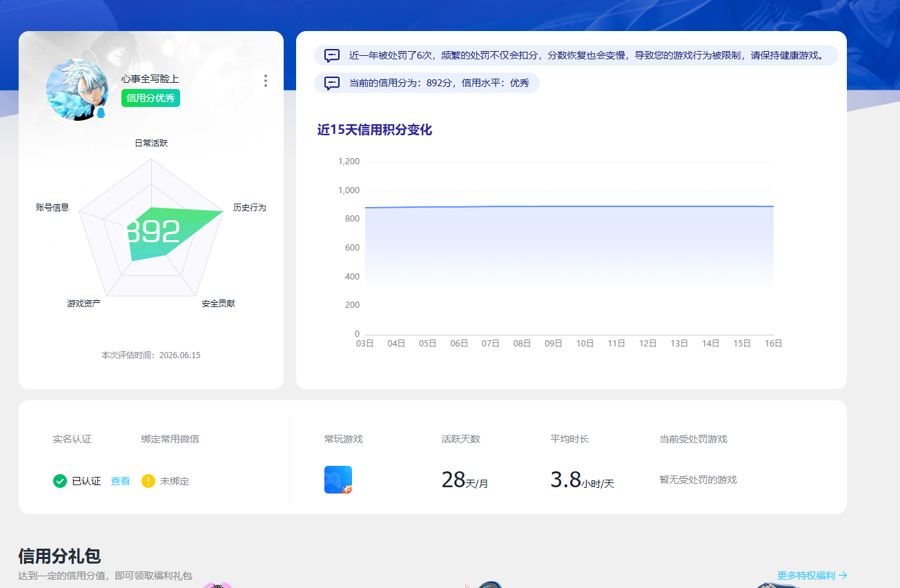Click the QQ penguin badge on avatar
This screenshot has height=588, width=900.
point(101,112)
